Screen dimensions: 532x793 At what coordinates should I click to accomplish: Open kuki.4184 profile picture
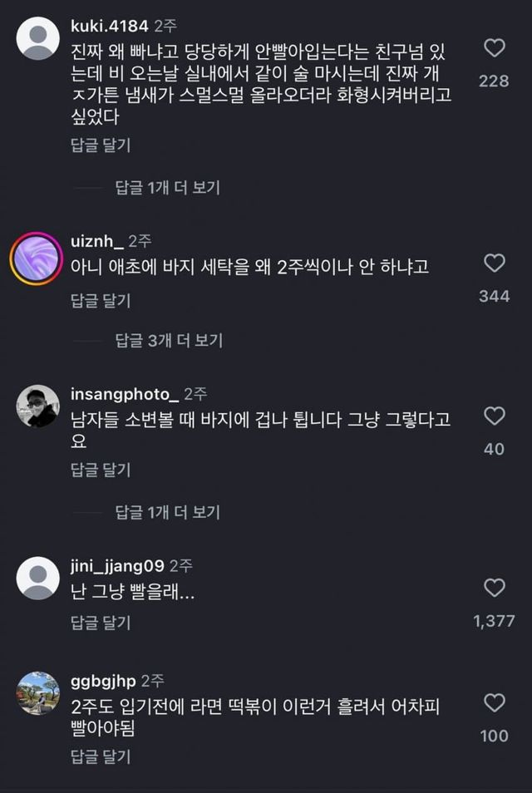coord(38,39)
